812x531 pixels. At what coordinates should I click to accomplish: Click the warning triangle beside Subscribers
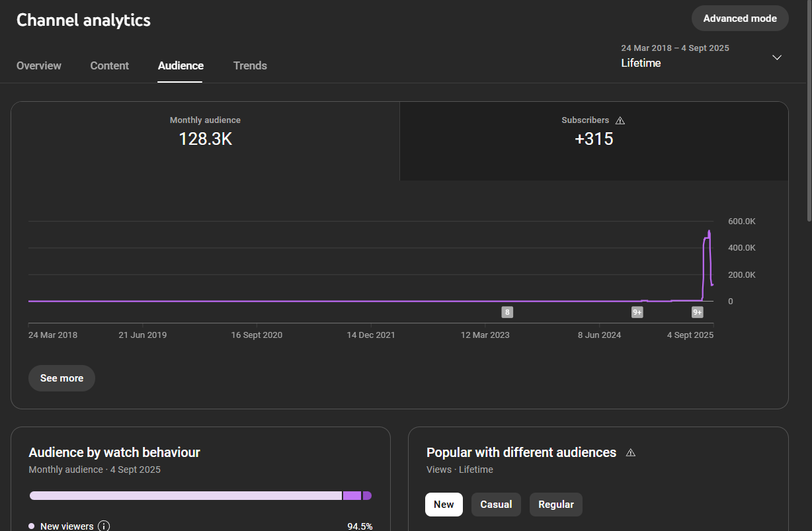[x=620, y=120]
